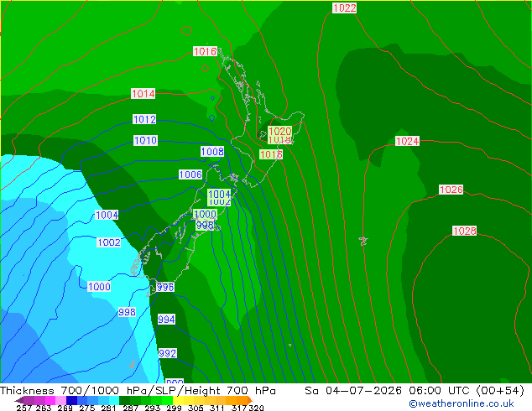Click the 275 legend value
Image resolution: width=532 pixels, height=411 pixels.
pyautogui.click(x=87, y=408)
